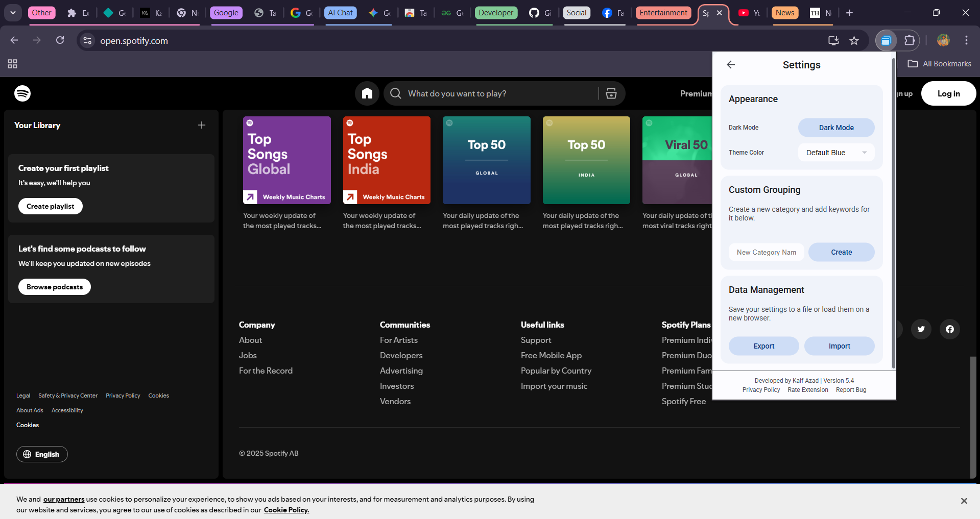Click the Create playlist button
This screenshot has height=519, width=980.
point(50,206)
